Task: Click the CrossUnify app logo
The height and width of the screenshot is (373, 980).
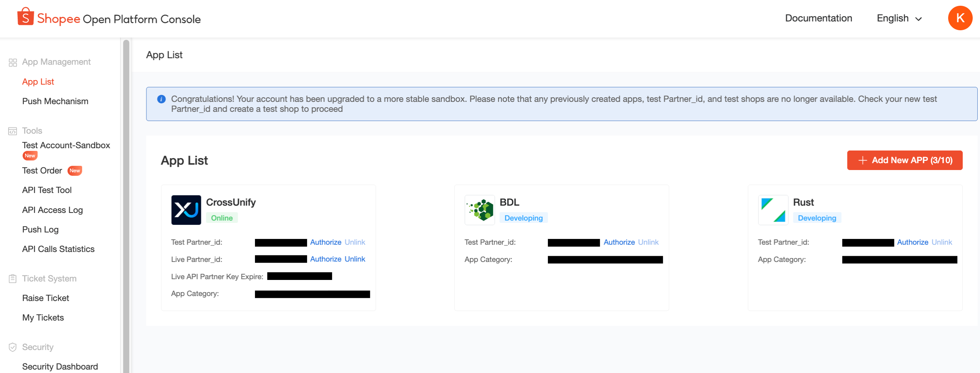Action: (186, 210)
